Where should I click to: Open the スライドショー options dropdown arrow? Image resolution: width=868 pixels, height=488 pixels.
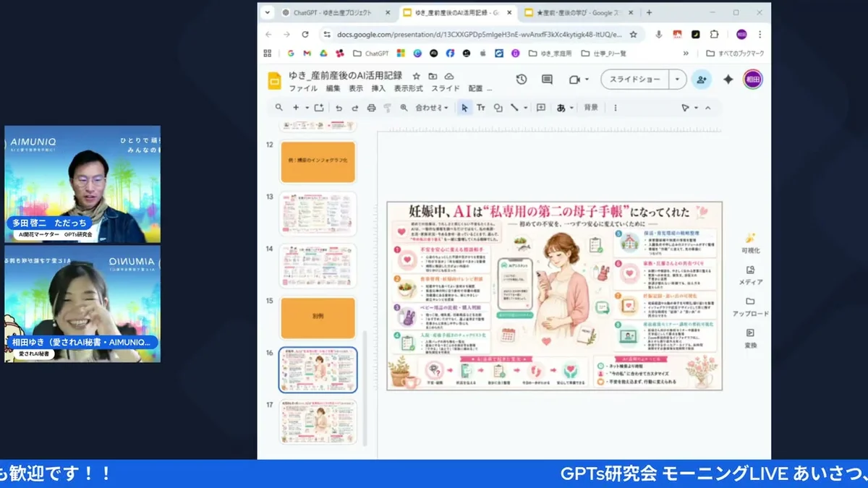click(678, 80)
